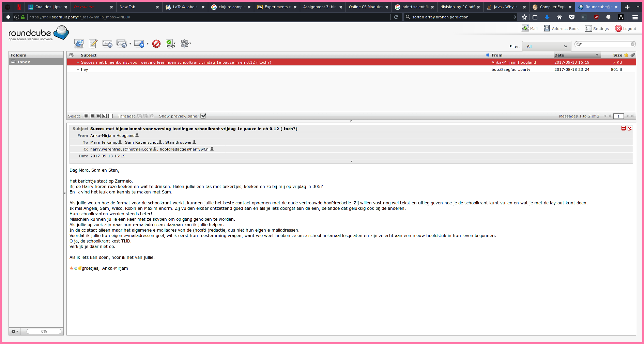644x344 pixels.
Task: Click the reply to sender icon
Action: (x=107, y=44)
